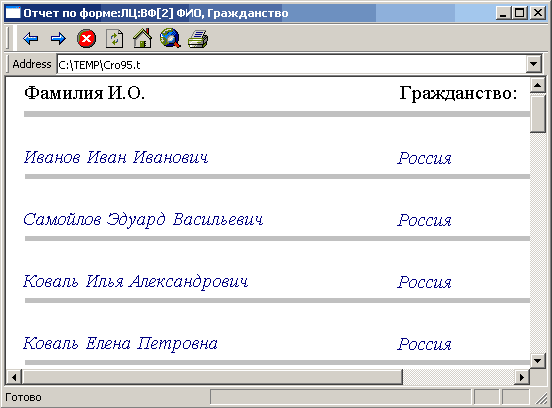Screen dimensions: 552x408
Task: Go to Home page icon
Action: pyautogui.click(x=142, y=38)
